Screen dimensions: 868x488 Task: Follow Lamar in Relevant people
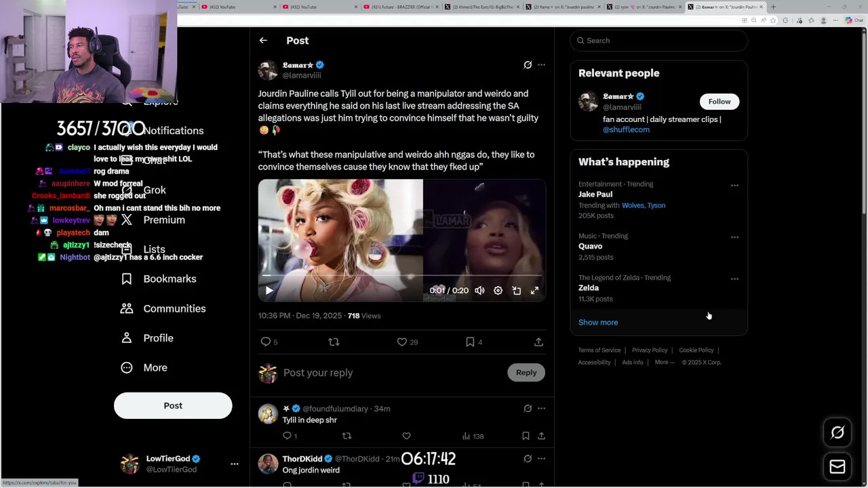click(719, 102)
